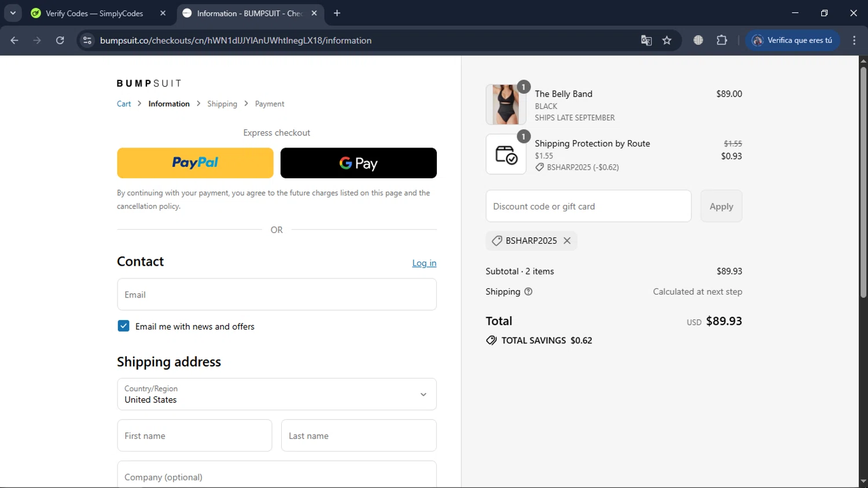The height and width of the screenshot is (488, 868).
Task: Pay with the PayPal express button
Action: pos(195,163)
